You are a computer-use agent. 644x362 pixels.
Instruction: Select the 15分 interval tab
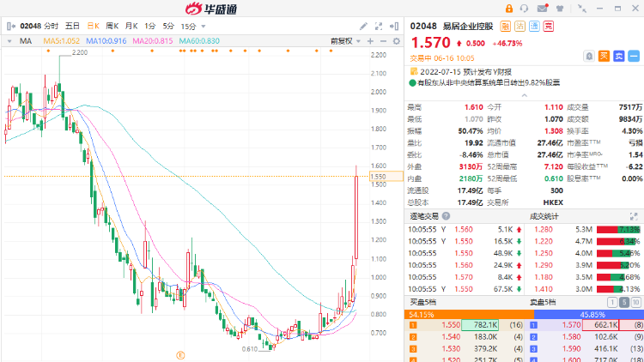[189, 27]
